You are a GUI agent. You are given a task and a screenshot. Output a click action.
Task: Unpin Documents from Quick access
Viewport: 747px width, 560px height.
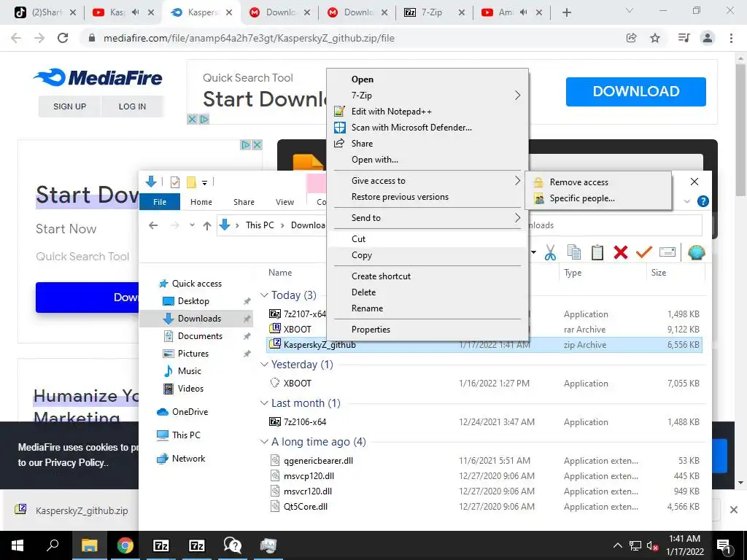247,336
